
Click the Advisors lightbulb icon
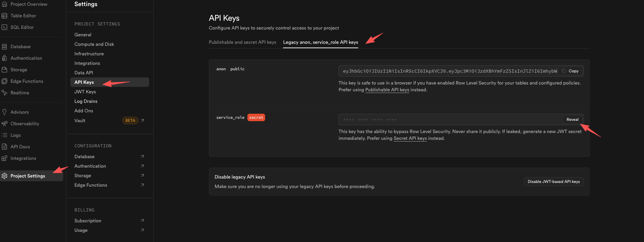click(4, 112)
